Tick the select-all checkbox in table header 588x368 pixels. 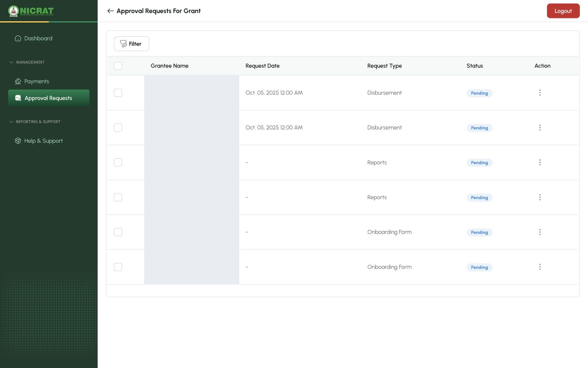click(x=118, y=66)
